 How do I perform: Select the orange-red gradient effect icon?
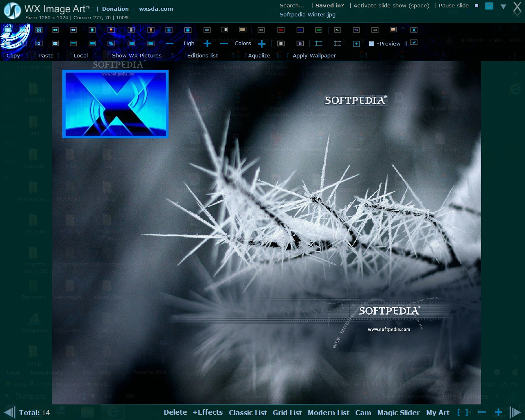[111, 30]
